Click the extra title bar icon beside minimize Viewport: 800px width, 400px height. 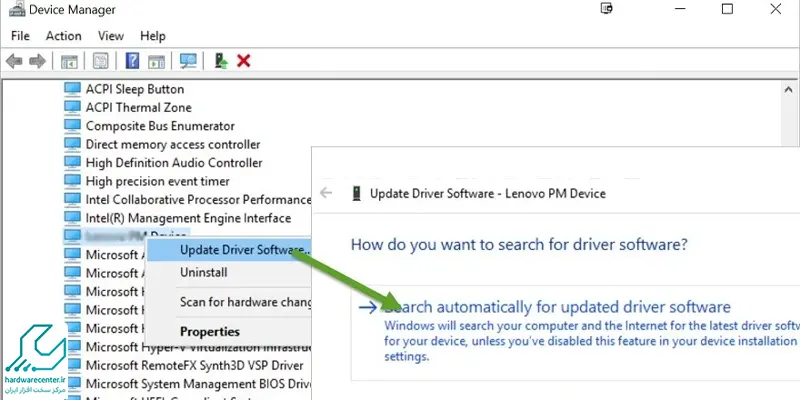[x=607, y=9]
